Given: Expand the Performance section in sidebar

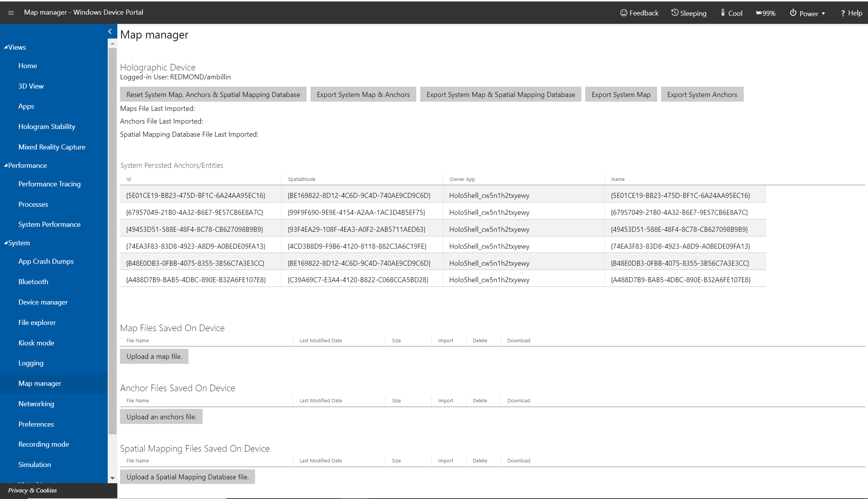Looking at the screenshot, I should [26, 165].
